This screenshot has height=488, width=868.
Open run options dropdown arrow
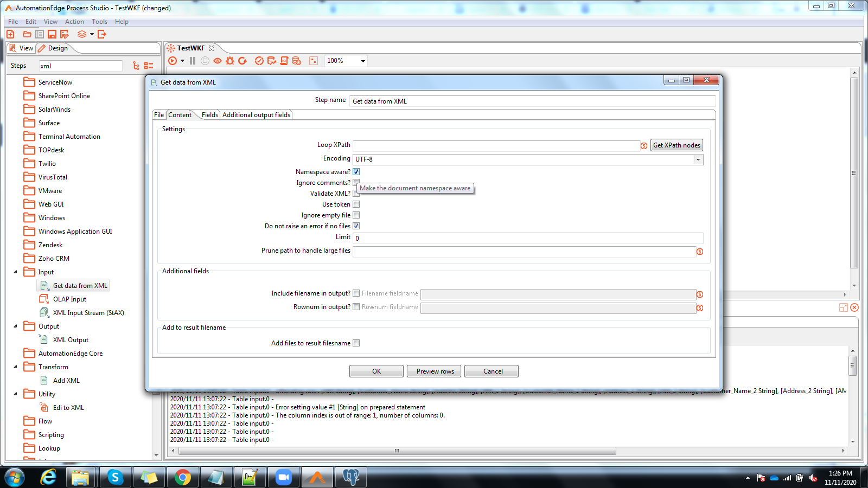coord(182,61)
